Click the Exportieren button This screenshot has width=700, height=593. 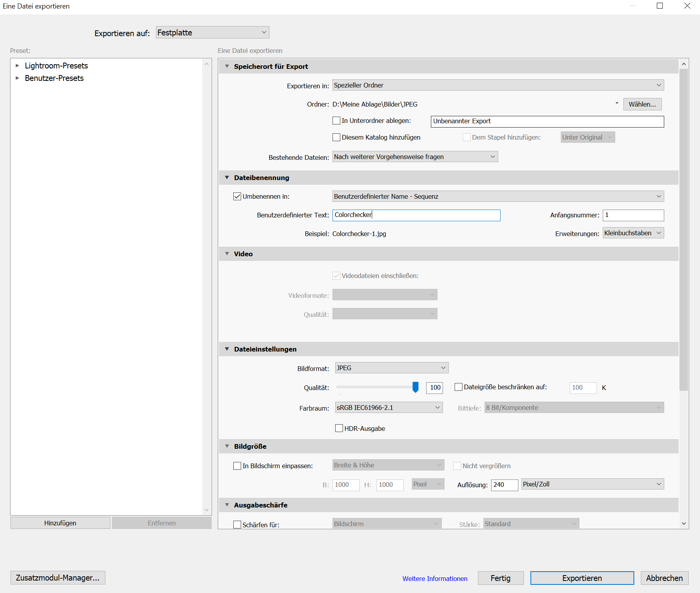point(582,578)
